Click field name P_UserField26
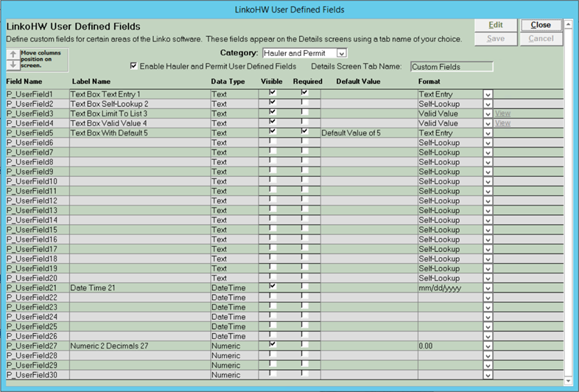The width and height of the screenshot is (579, 392). pyautogui.click(x=32, y=336)
